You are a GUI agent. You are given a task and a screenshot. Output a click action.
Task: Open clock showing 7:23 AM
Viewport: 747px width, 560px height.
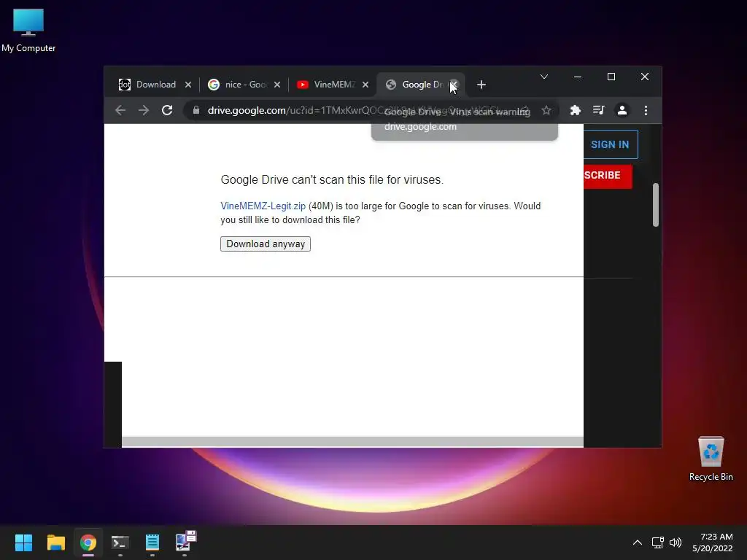[712, 542]
